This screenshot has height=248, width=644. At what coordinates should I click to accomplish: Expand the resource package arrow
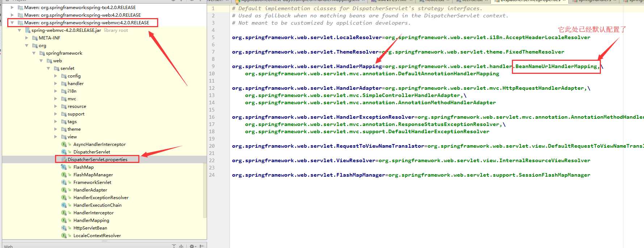click(x=56, y=106)
